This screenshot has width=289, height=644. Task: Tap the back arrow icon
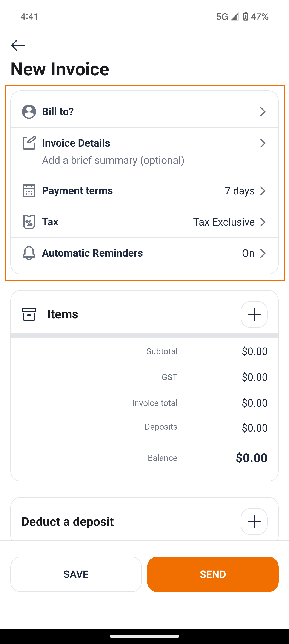[x=18, y=45]
